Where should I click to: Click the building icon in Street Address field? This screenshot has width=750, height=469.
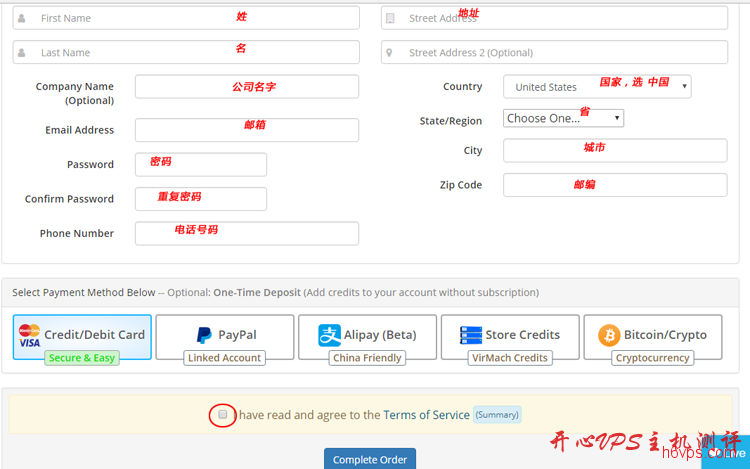click(x=390, y=18)
